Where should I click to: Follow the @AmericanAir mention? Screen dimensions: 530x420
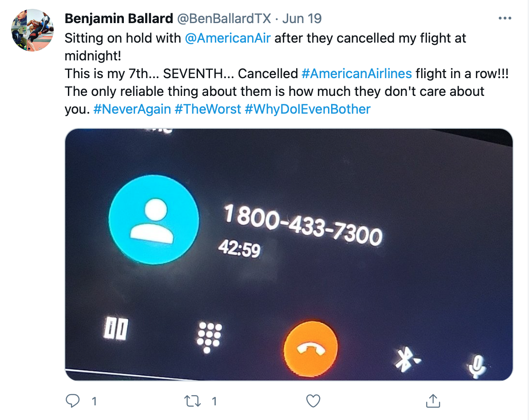click(x=227, y=38)
